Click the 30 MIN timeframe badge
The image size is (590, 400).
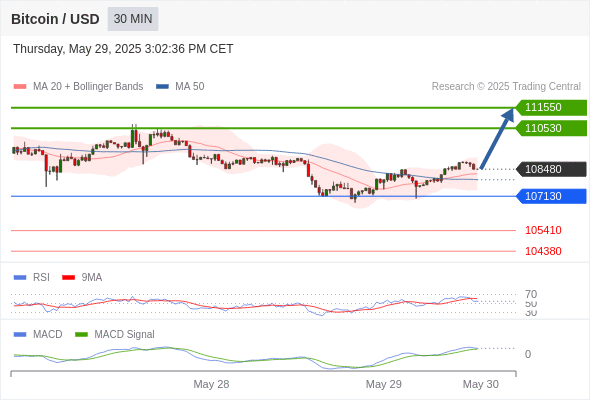[x=133, y=19]
